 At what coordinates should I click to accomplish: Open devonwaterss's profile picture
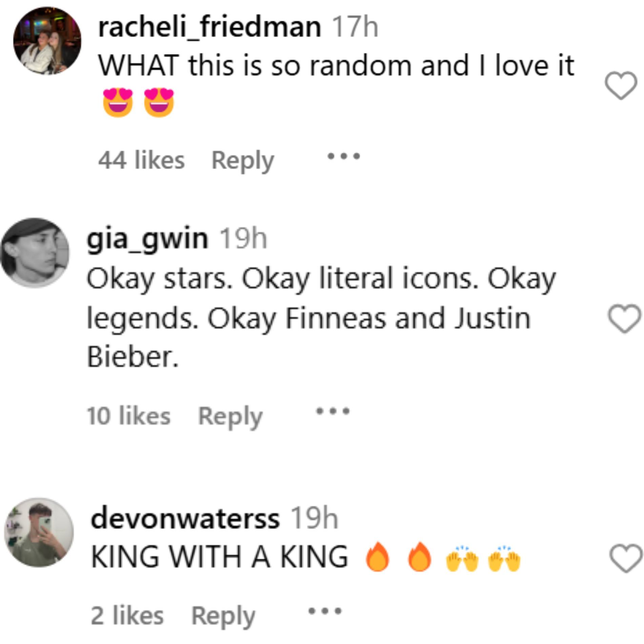click(x=39, y=532)
